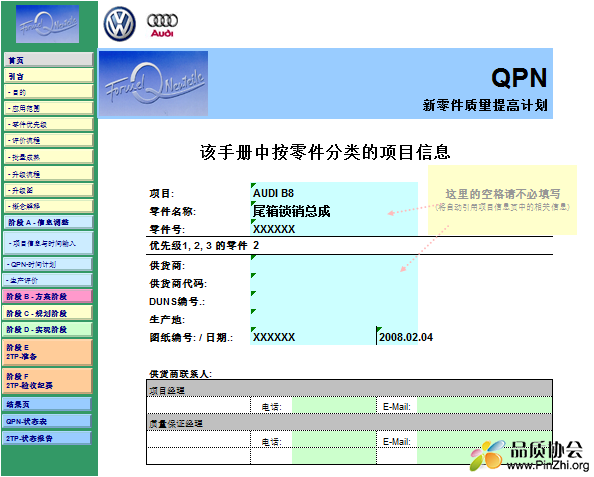Open - 概念解释 page
Image resolution: width=594 pixels, height=477 pixels.
point(48,206)
